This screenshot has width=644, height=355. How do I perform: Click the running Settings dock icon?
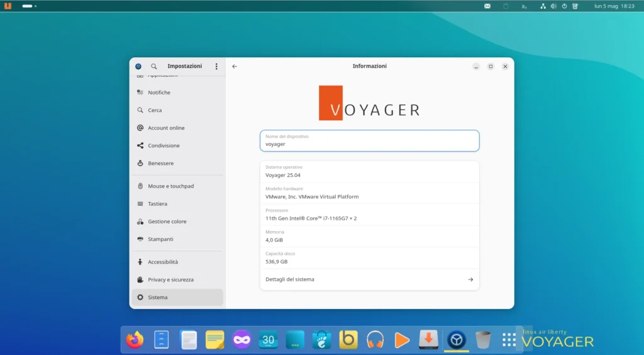pyautogui.click(x=457, y=340)
